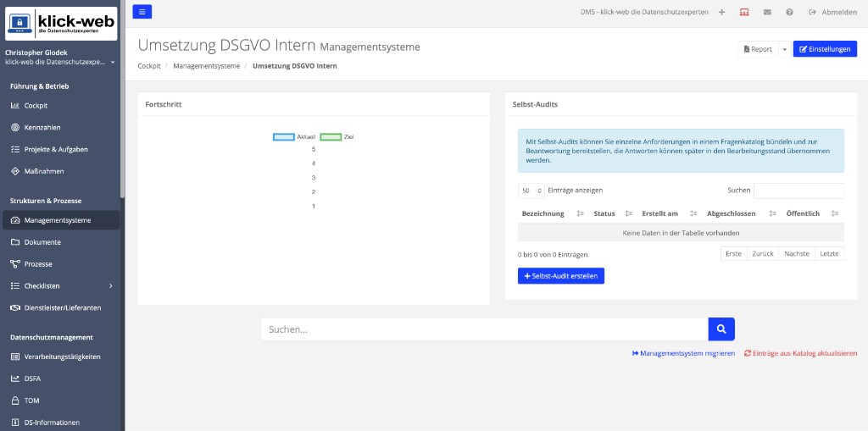Toggle sidebar with the hamburger menu button
The height and width of the screenshot is (431, 868).
(142, 12)
